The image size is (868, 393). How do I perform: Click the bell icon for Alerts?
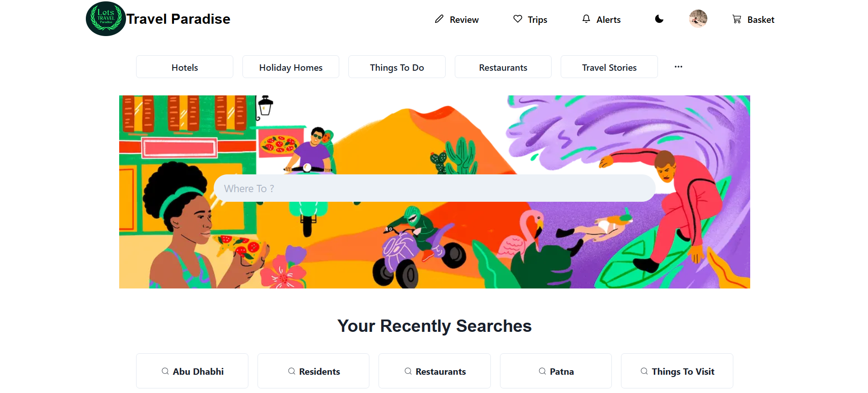click(586, 19)
